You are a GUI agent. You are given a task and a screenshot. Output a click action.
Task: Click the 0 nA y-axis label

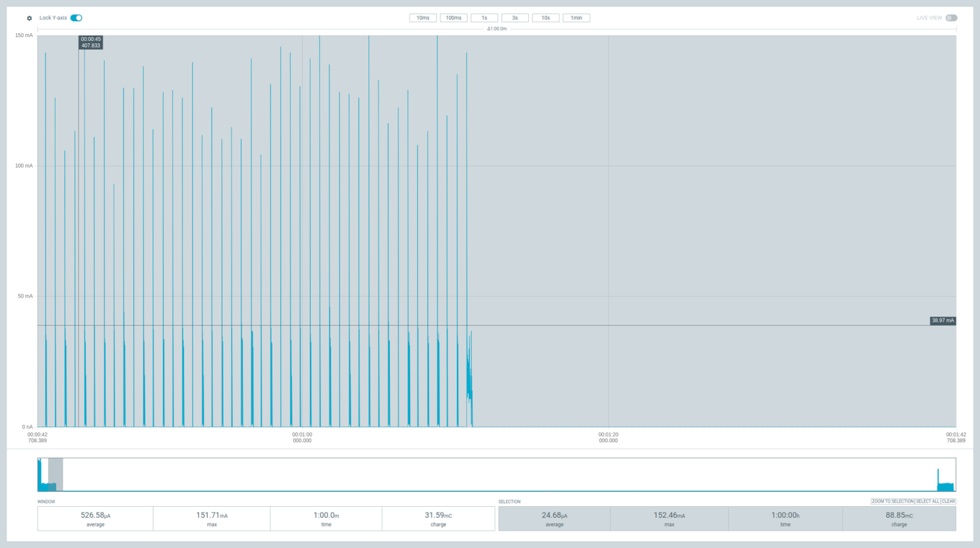tap(27, 427)
